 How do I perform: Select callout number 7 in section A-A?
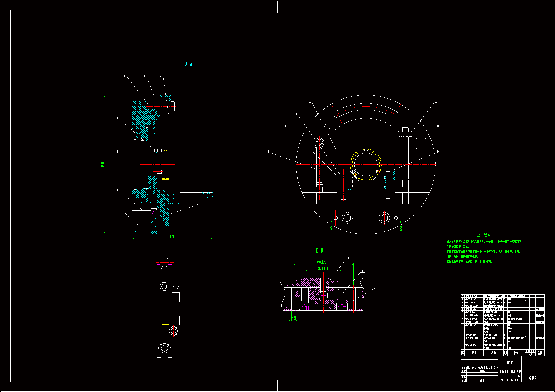[161, 76]
